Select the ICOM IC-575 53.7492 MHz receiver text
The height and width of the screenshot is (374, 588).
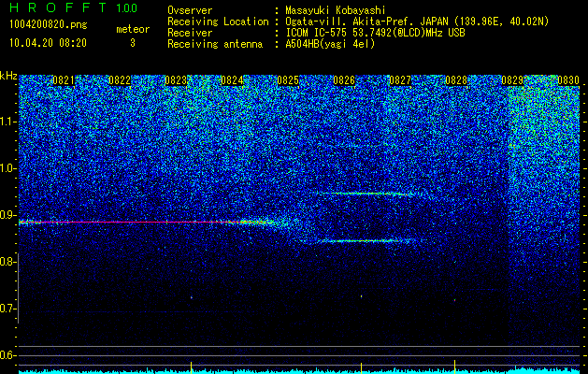(x=375, y=33)
